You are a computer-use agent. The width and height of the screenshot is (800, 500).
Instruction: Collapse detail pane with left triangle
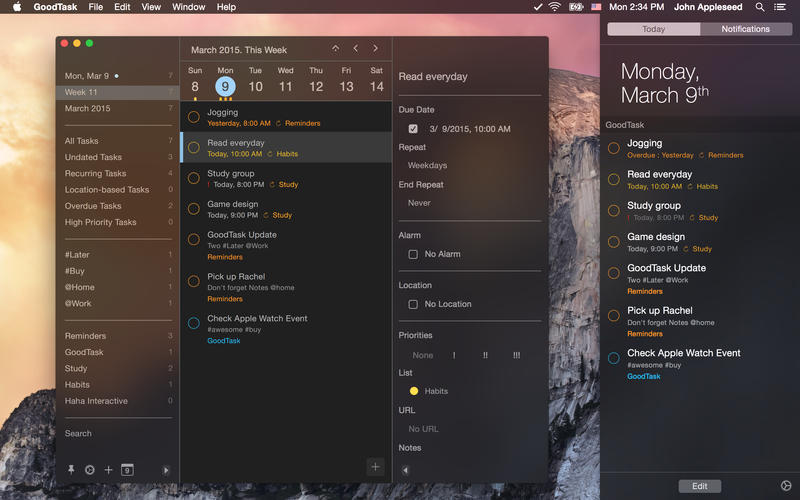coord(405,470)
